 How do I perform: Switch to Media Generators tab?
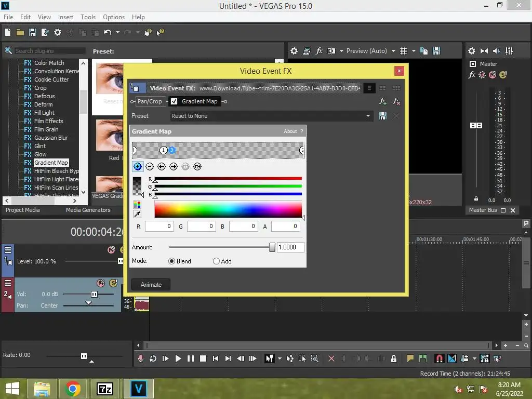click(88, 210)
